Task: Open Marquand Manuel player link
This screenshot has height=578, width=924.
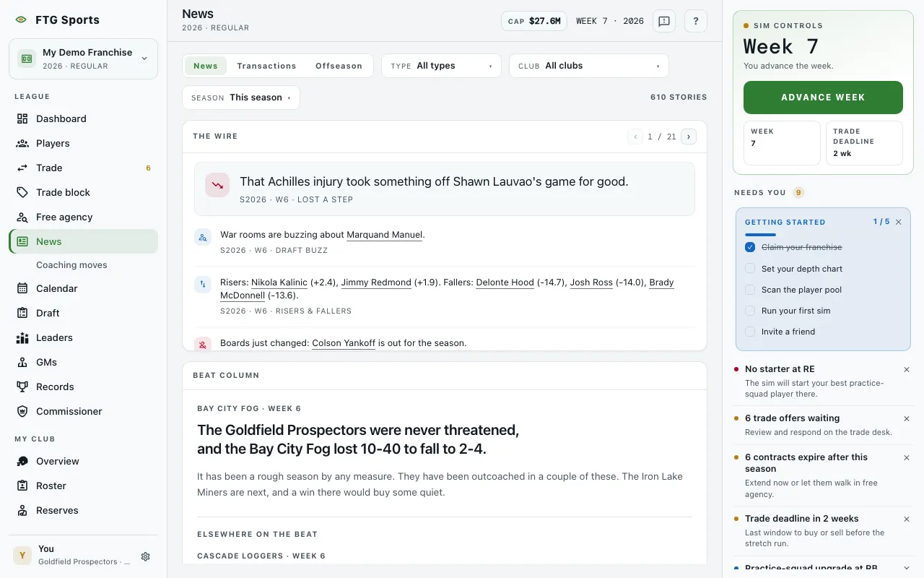Action: (x=385, y=235)
